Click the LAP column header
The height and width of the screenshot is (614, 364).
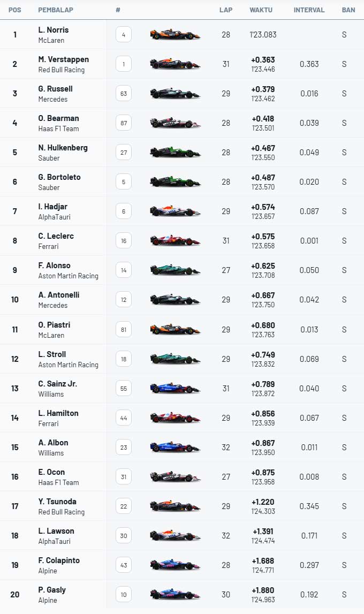[225, 10]
